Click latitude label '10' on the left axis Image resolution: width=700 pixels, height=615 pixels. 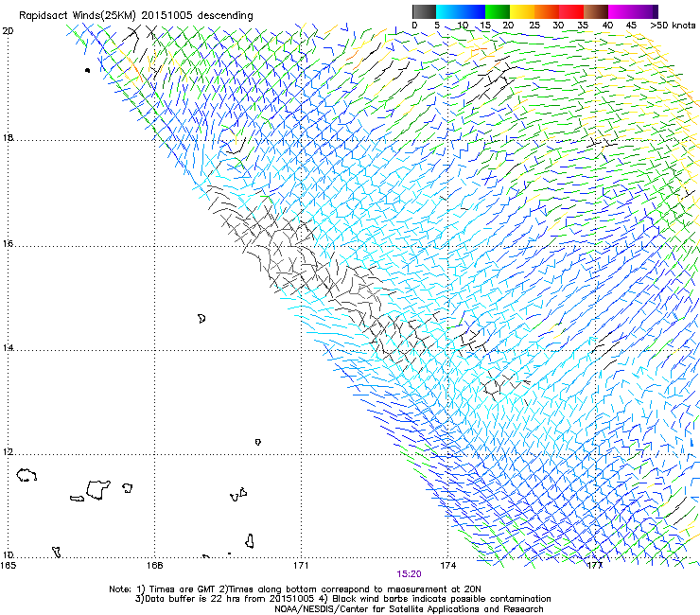[8, 555]
